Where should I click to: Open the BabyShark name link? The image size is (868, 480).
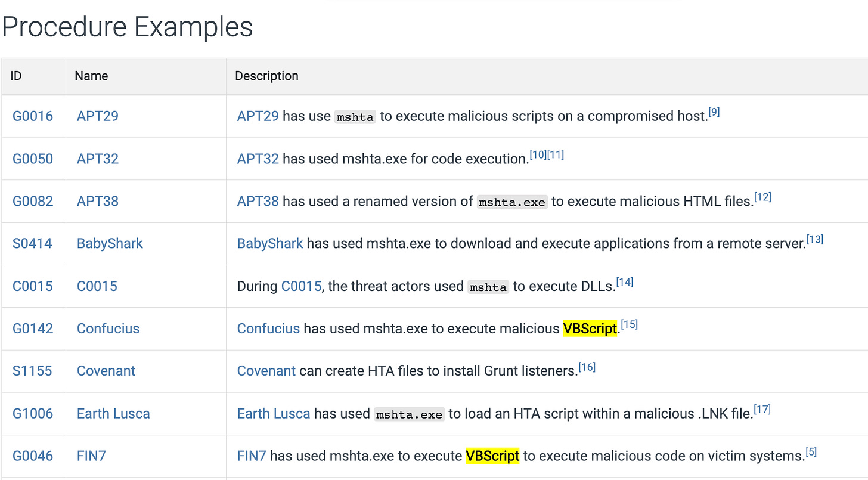coord(110,244)
